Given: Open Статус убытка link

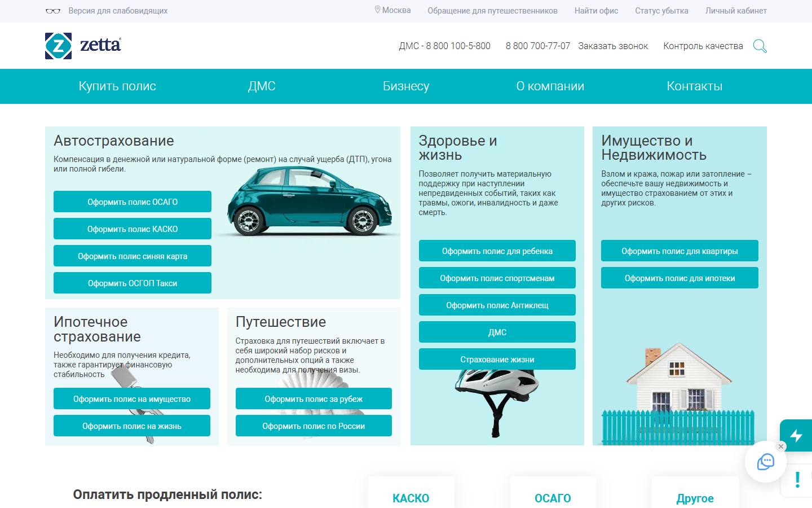Looking at the screenshot, I should click(x=661, y=11).
